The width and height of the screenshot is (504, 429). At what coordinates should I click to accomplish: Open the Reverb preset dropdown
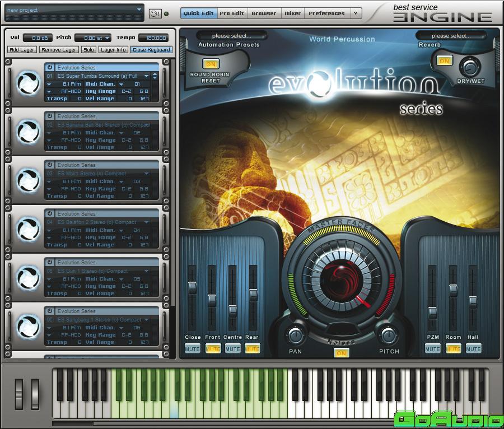[451, 36]
